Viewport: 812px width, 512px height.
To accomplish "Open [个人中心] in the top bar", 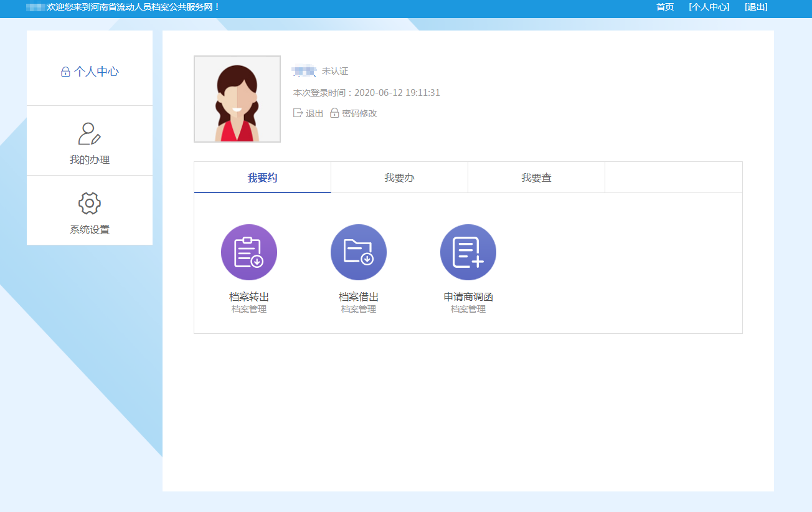I will (x=709, y=7).
